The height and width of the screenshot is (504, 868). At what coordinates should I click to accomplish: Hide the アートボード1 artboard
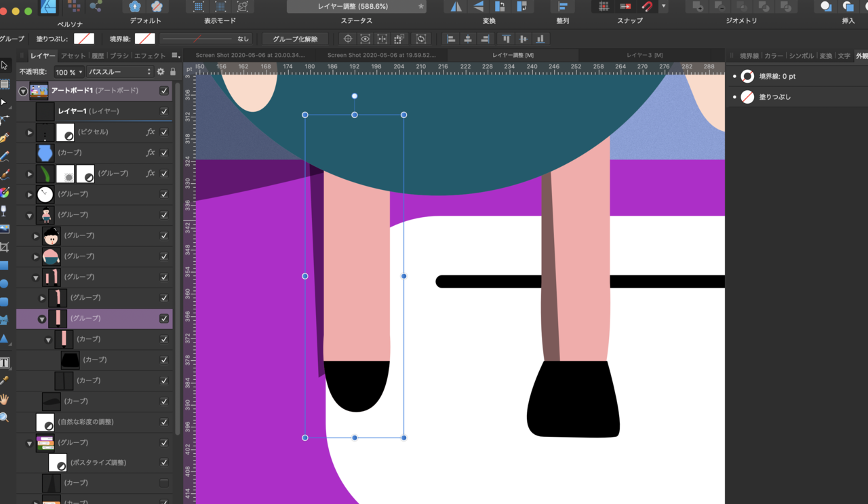click(x=164, y=90)
